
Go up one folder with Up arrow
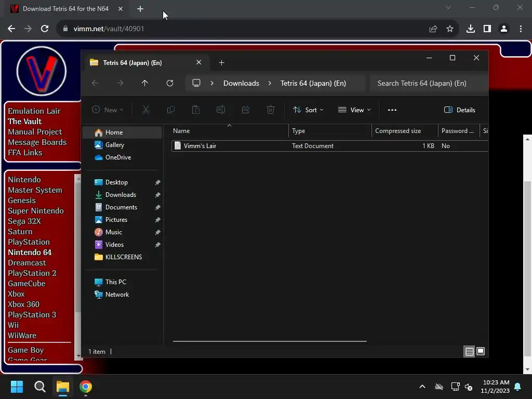click(145, 83)
